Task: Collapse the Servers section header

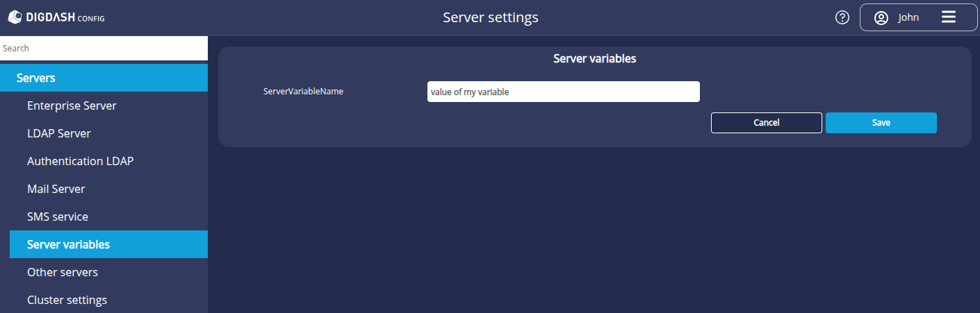Action: tap(104, 78)
